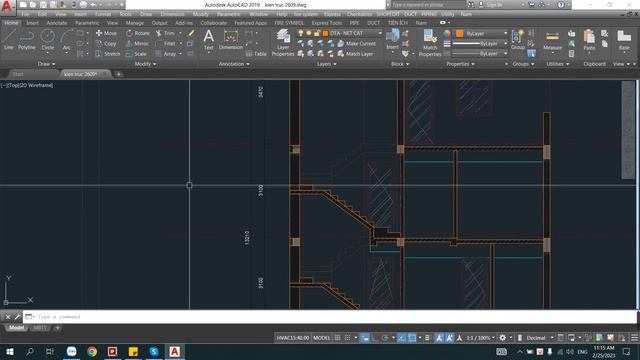Toggle dynamic input in status bar
This screenshot has width=640, height=360.
click(365, 338)
